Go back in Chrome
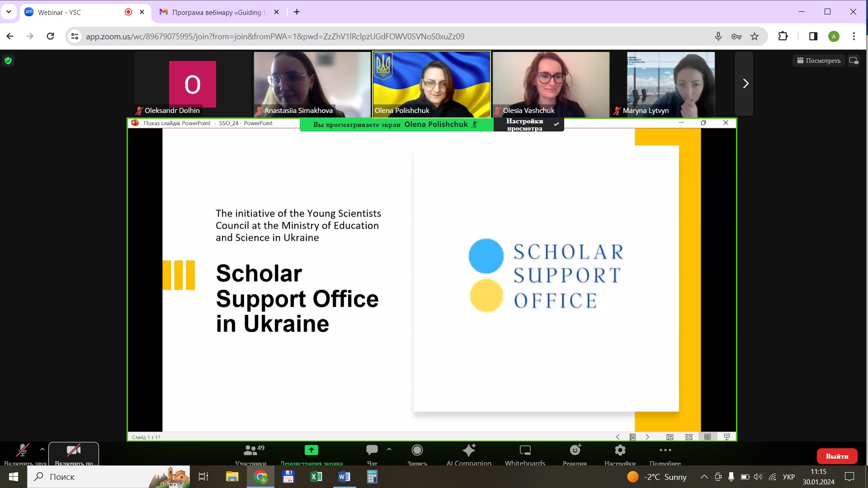Viewport: 868px width, 488px height. pos(10,36)
